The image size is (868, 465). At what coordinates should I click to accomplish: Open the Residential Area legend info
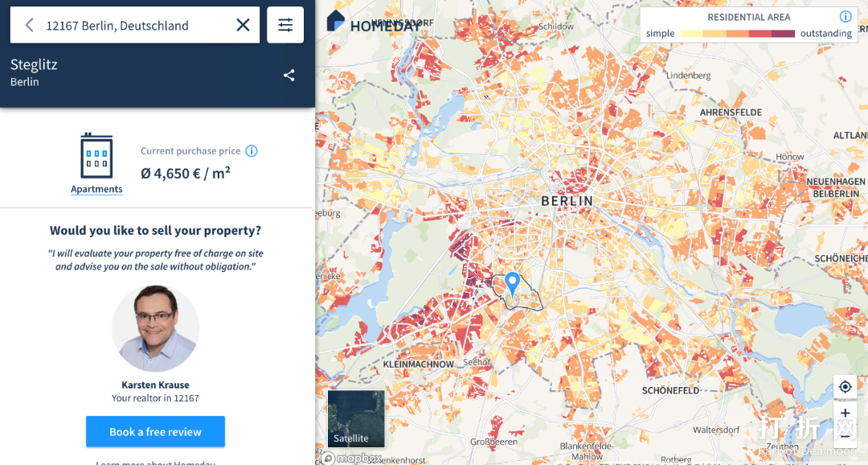pyautogui.click(x=845, y=17)
